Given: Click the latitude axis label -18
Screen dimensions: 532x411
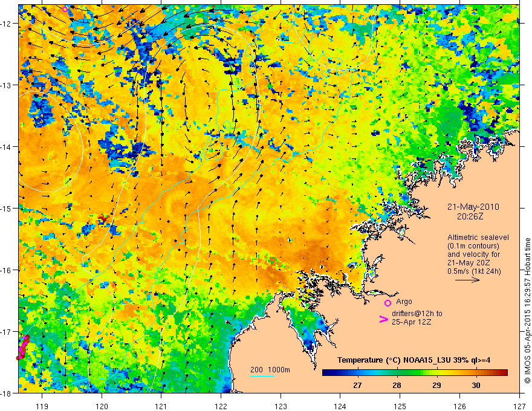Looking at the screenshot, I should pyautogui.click(x=7, y=393).
